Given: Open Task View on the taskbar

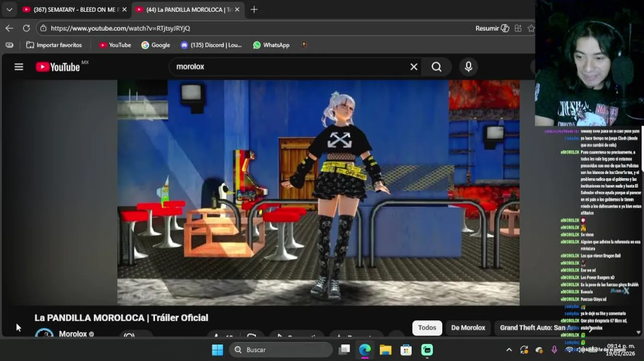Looking at the screenshot, I should [x=344, y=350].
